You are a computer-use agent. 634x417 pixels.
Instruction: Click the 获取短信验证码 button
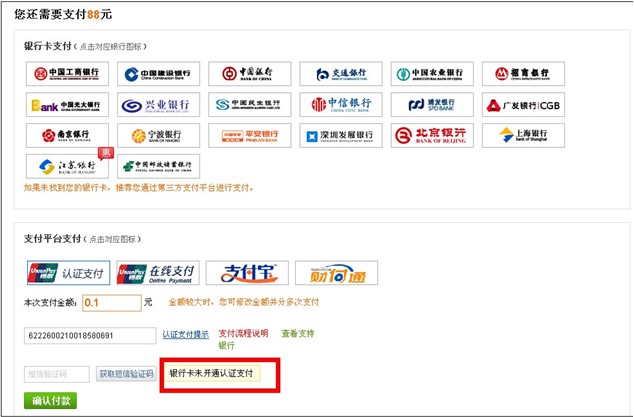click(126, 374)
